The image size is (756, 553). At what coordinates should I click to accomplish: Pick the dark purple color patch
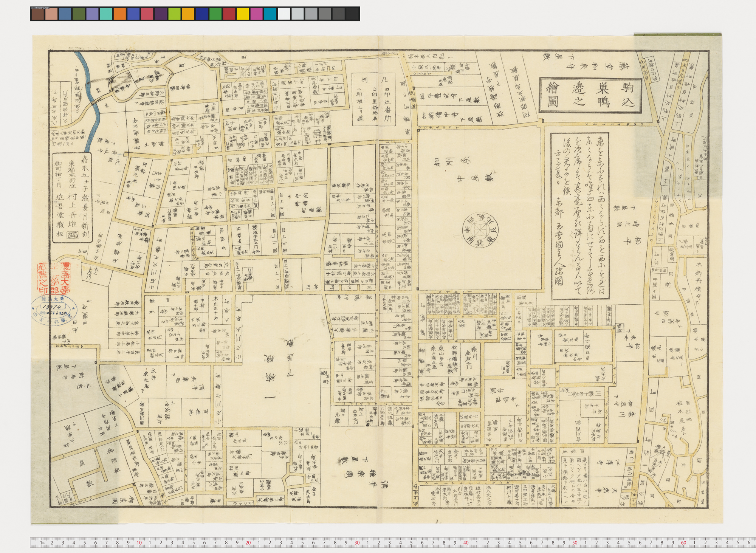click(x=161, y=14)
